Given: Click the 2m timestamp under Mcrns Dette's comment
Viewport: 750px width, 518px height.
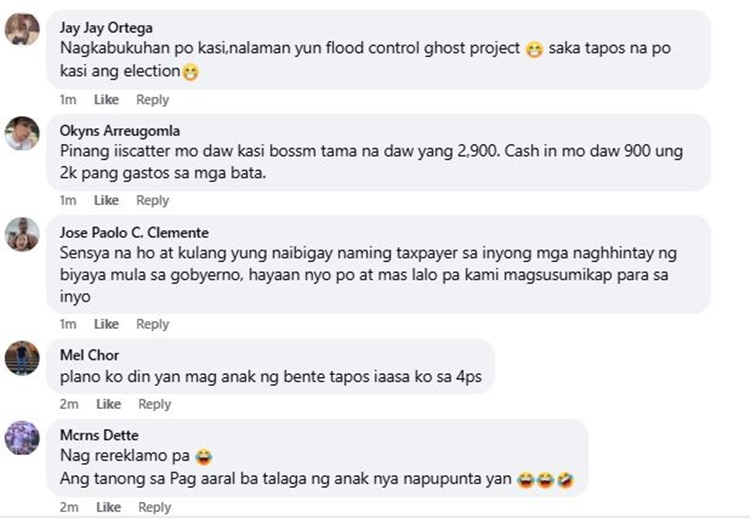Looking at the screenshot, I should (x=69, y=507).
